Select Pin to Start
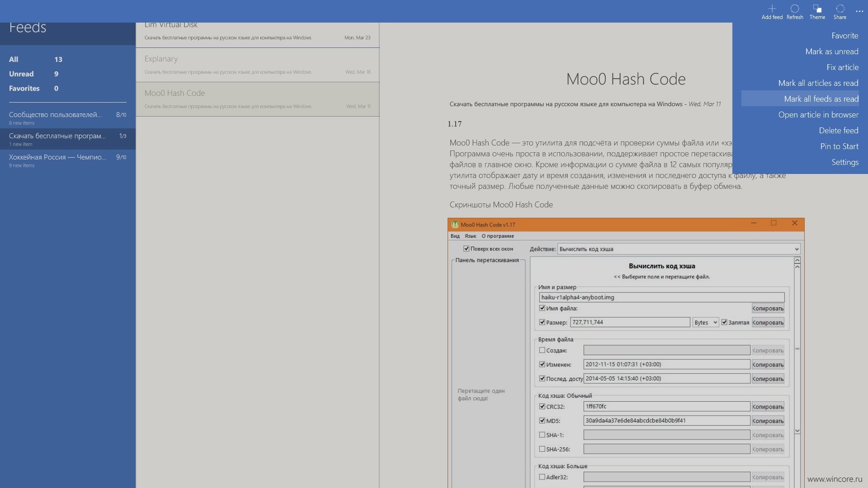868x488 pixels. 839,146
